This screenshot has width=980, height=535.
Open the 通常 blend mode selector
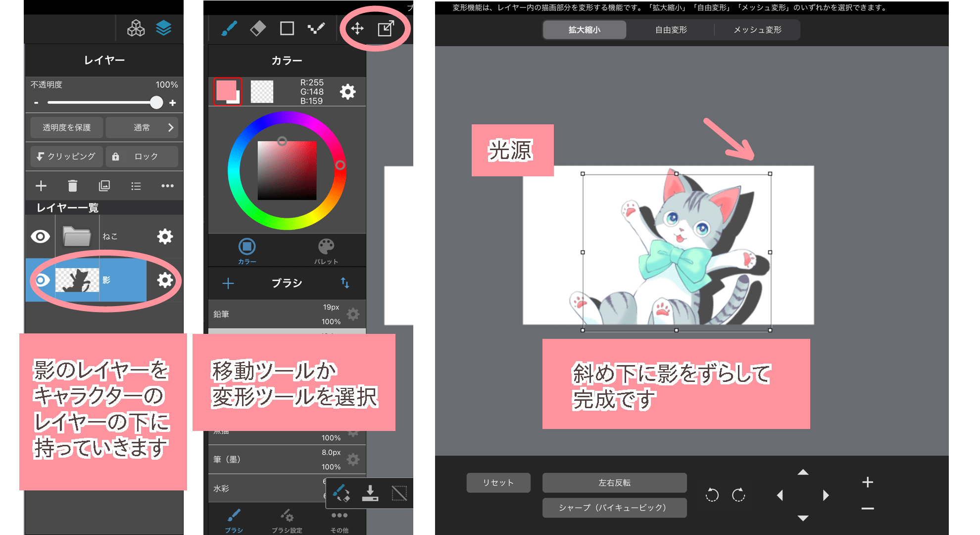tap(142, 127)
